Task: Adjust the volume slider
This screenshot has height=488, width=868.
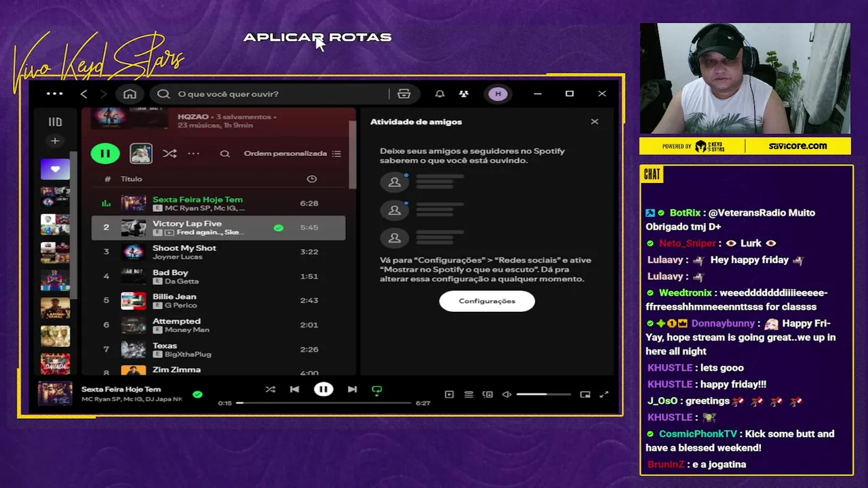Action: 543,394
